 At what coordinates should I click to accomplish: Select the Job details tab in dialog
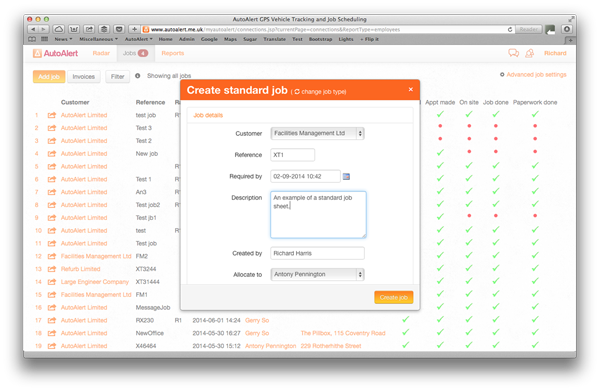pyautogui.click(x=208, y=115)
